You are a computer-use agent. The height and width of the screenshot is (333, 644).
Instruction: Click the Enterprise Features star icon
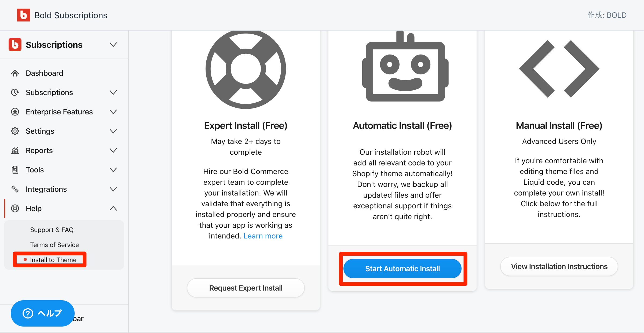[x=15, y=112]
